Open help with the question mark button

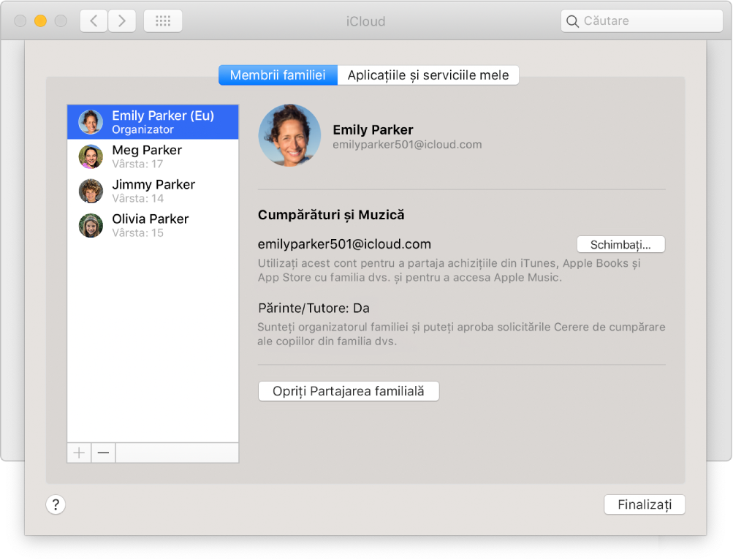tap(56, 504)
